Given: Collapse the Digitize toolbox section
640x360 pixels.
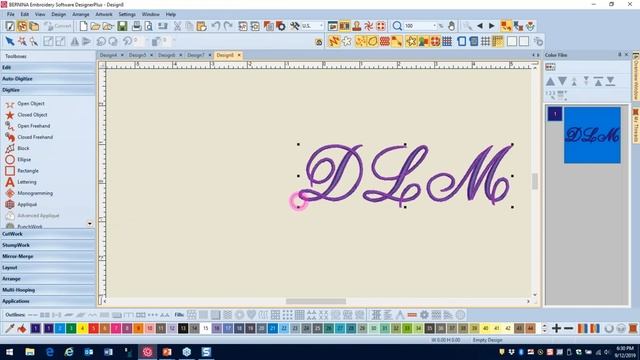Looking at the screenshot, I should tap(48, 90).
